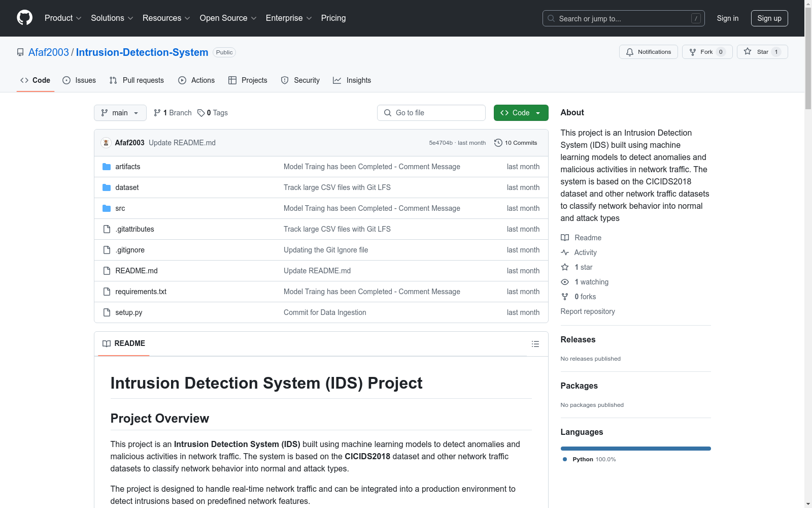The width and height of the screenshot is (812, 508).
Task: Switch to the Security tab
Action: coord(300,80)
